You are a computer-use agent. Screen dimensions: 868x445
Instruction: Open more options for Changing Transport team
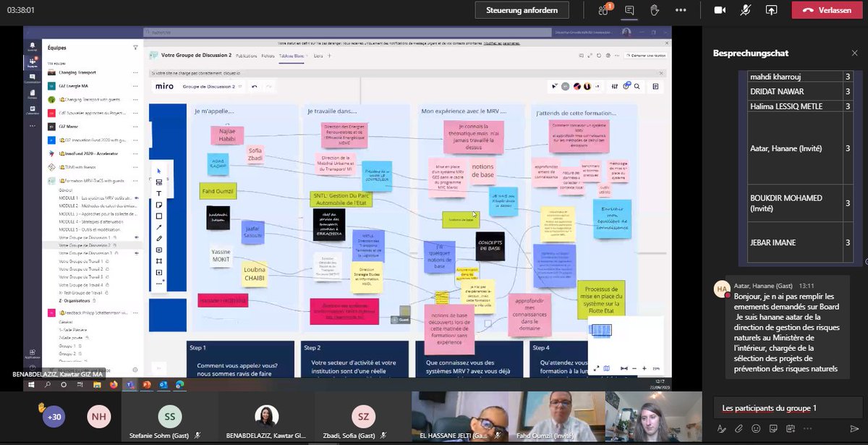click(135, 72)
